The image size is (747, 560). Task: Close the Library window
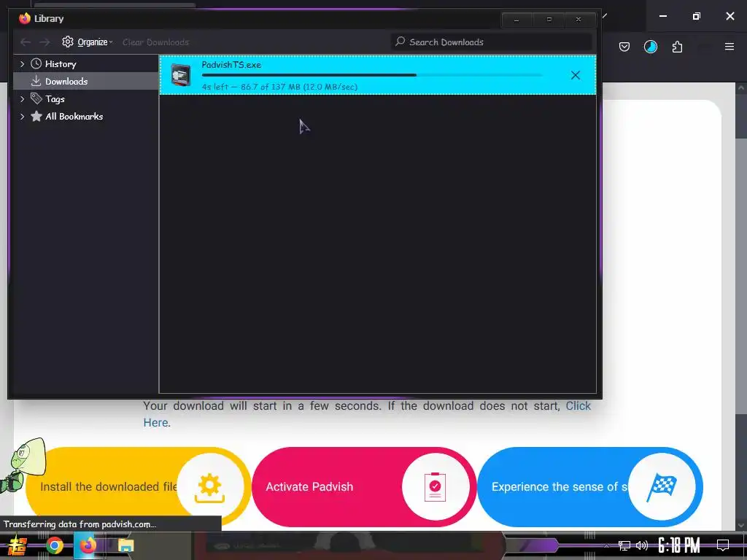578,20
